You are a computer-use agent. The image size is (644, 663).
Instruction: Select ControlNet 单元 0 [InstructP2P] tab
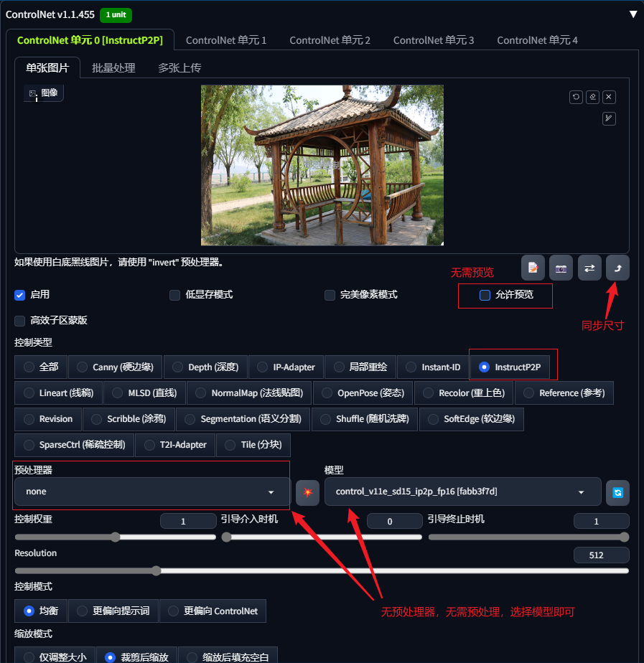click(90, 40)
